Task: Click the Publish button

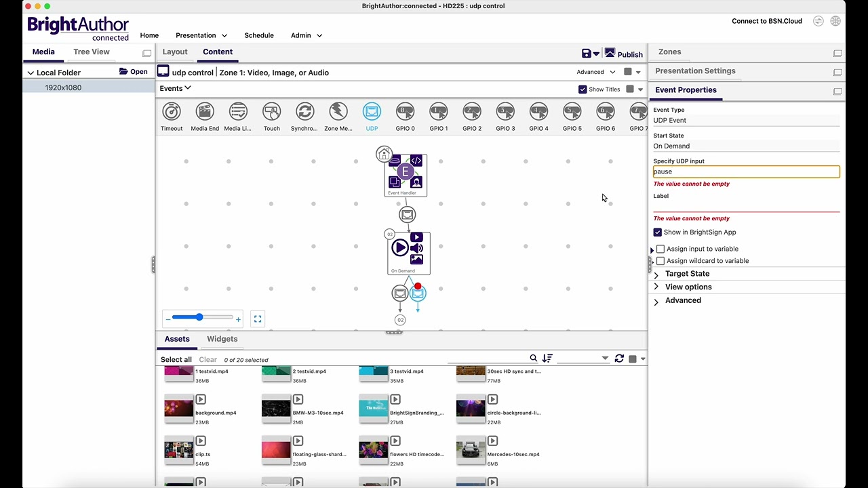Action: tap(624, 54)
